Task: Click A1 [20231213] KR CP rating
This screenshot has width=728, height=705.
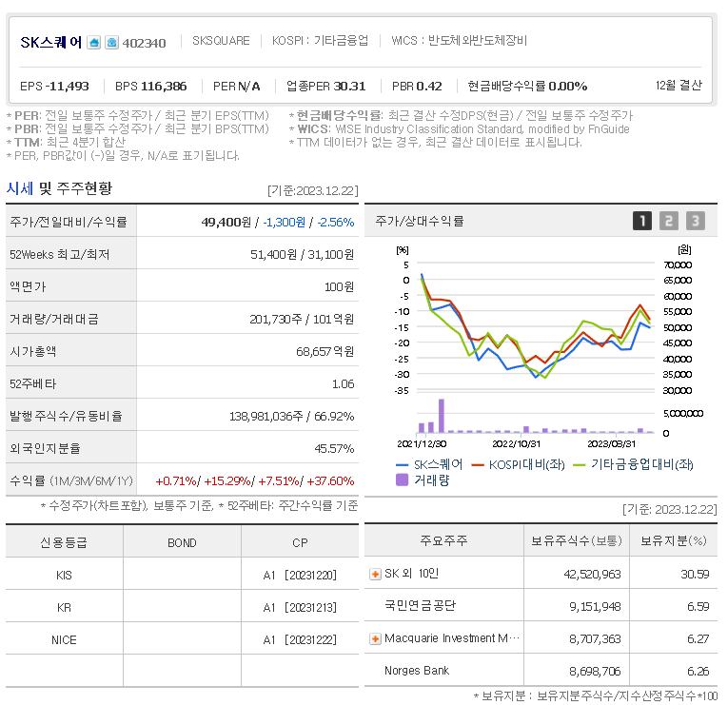Action: click(x=300, y=608)
